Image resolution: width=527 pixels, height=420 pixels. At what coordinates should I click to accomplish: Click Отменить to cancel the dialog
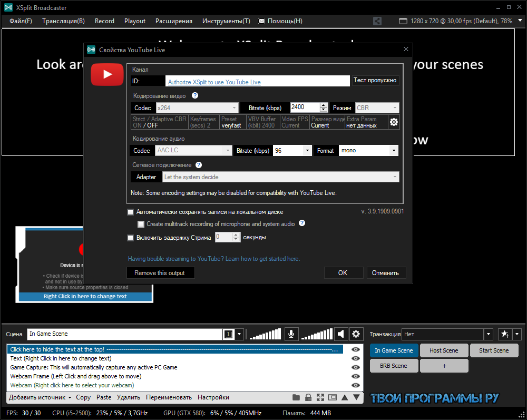386,273
